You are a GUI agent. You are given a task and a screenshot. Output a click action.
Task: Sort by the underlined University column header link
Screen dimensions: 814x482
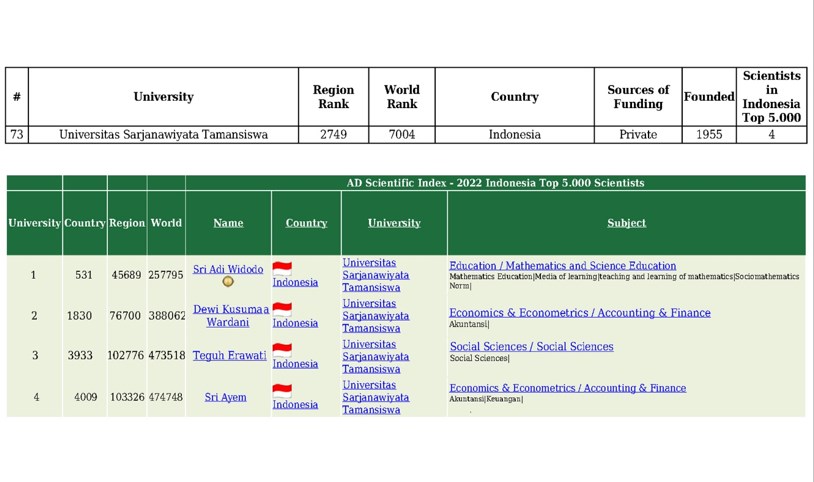[x=394, y=223]
